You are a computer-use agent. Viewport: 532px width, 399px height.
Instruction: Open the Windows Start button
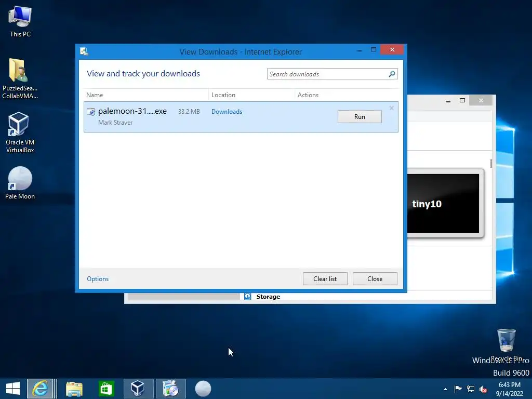13,389
